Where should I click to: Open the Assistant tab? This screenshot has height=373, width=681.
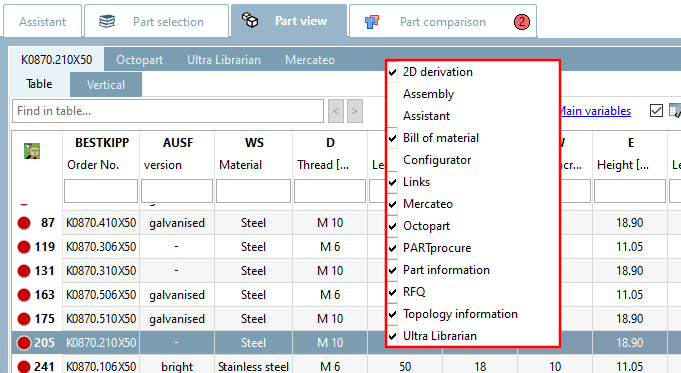tap(43, 21)
